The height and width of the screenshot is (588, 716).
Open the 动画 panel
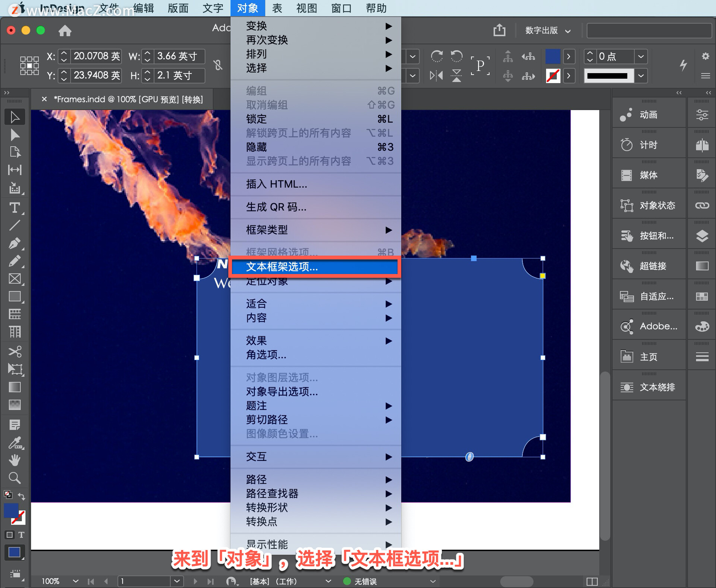click(649, 115)
